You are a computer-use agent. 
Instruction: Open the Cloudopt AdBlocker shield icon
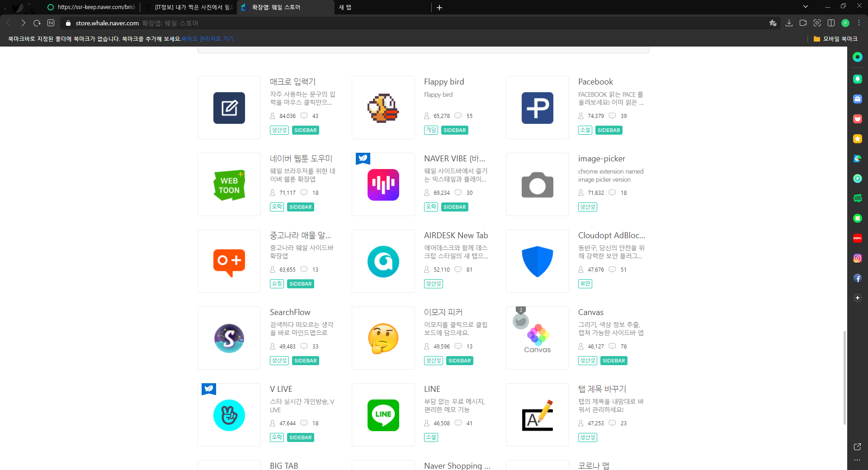pos(538,262)
